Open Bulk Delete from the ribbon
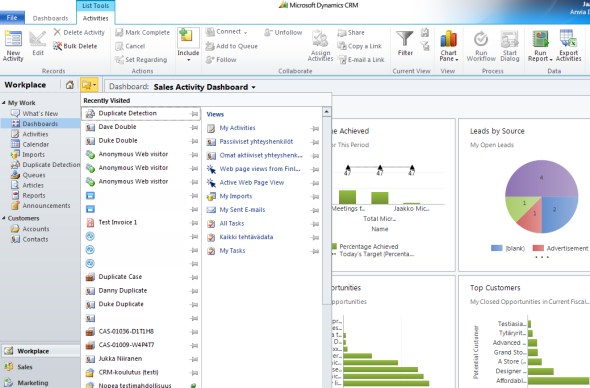Viewport: 590px width, 388px height. click(75, 46)
